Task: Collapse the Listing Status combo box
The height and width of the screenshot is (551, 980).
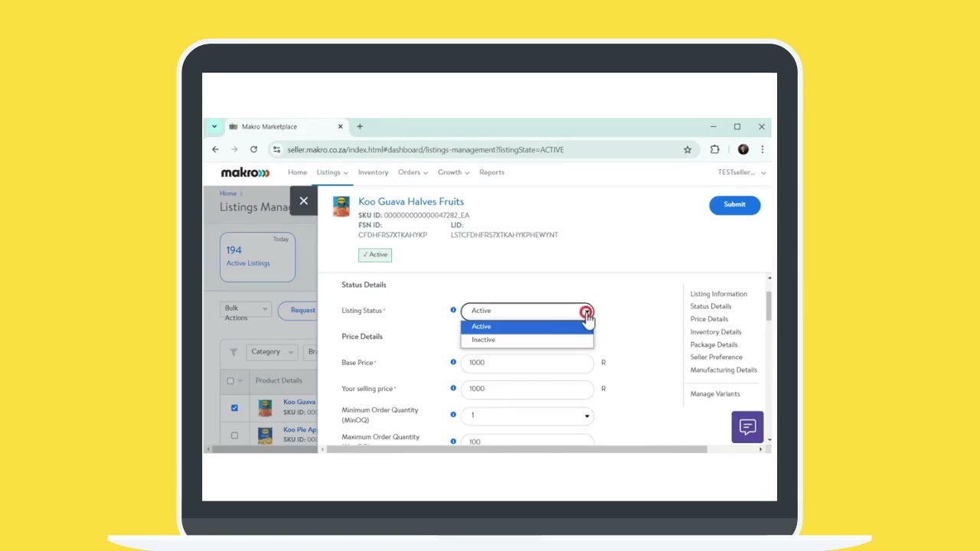Action: point(527,311)
